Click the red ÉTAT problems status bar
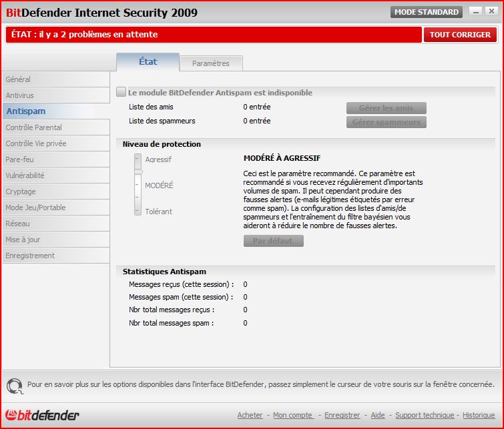Image resolution: width=504 pixels, height=429 pixels. click(x=214, y=35)
